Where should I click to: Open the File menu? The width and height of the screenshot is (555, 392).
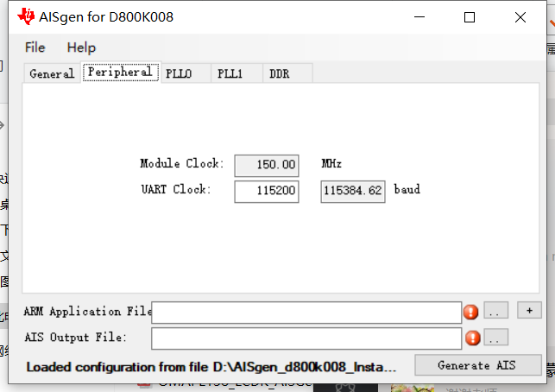tap(35, 47)
